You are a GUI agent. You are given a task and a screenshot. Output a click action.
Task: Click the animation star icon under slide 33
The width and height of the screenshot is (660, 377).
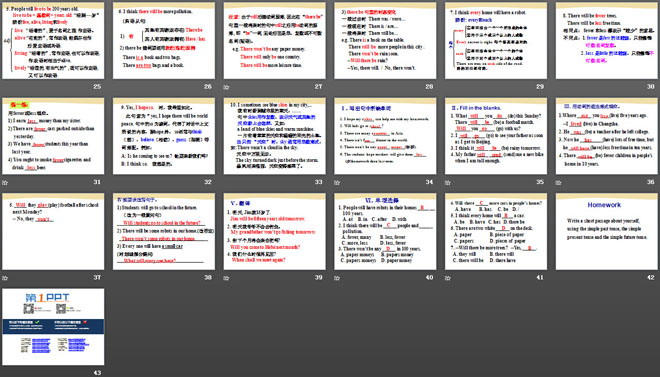tap(227, 183)
